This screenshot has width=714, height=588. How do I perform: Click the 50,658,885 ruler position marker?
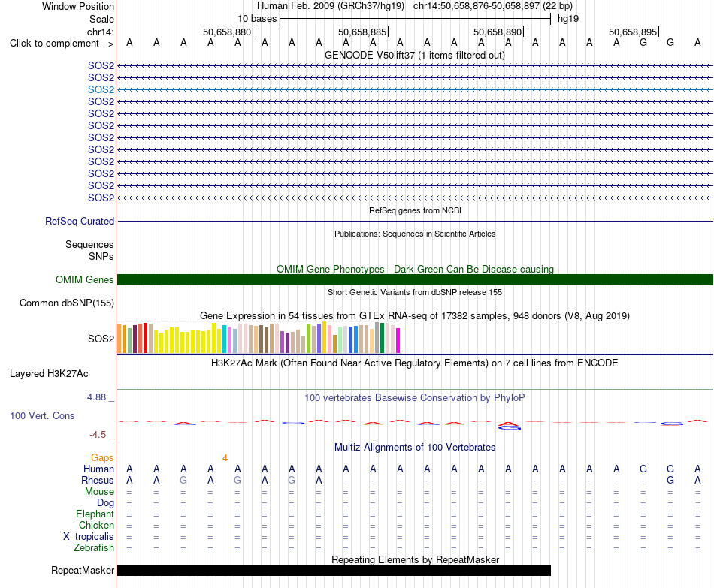click(x=362, y=32)
